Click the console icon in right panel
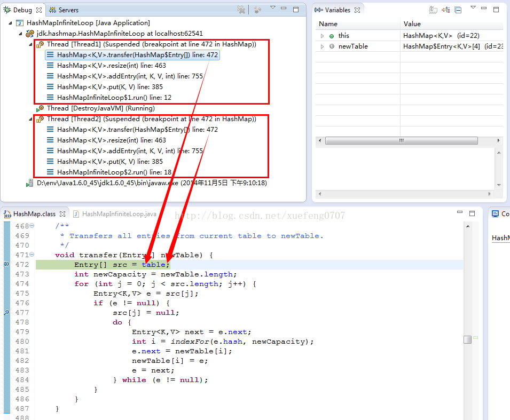 (x=495, y=214)
